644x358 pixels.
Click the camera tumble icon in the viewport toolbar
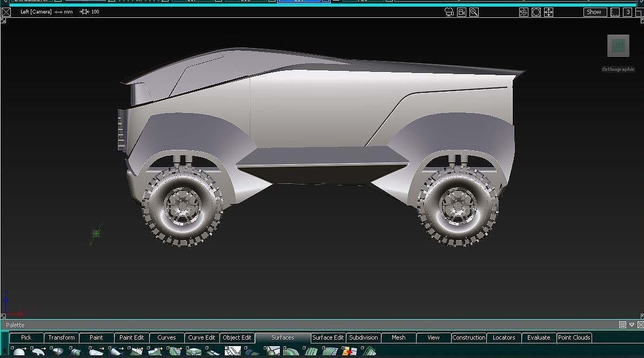(x=448, y=12)
